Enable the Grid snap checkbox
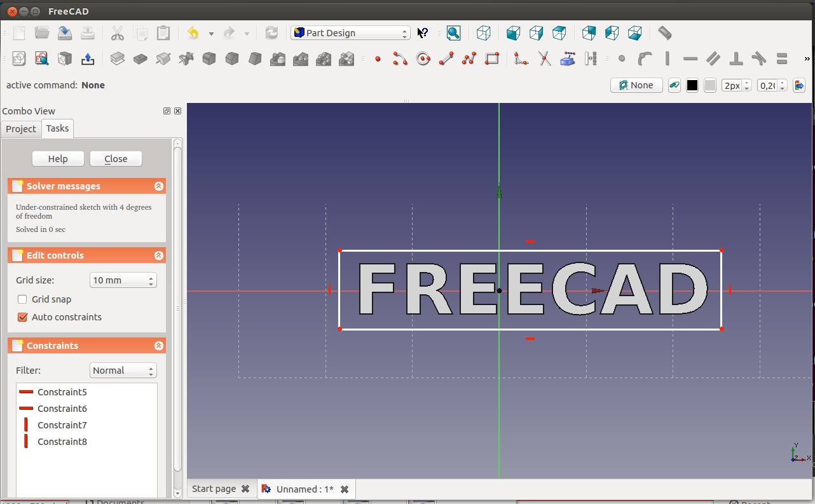This screenshot has height=504, width=815. (22, 299)
